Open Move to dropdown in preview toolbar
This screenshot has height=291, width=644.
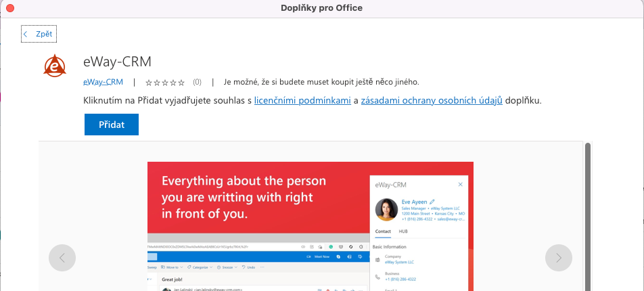172,267
